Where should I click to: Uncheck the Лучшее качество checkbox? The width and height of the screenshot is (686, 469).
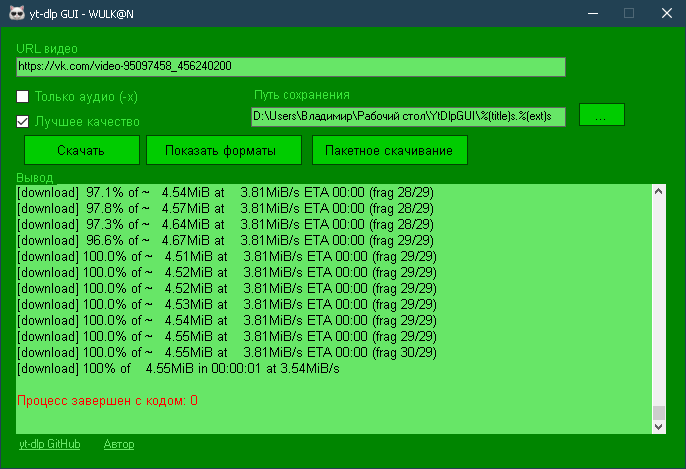(22, 121)
